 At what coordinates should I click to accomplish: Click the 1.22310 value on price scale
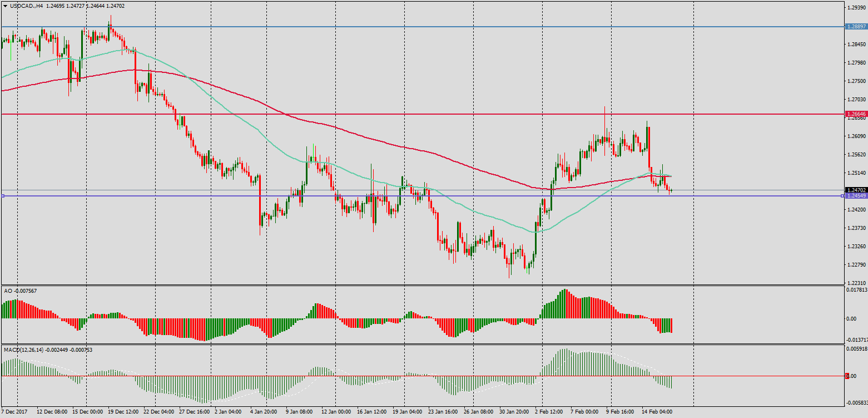click(856, 282)
